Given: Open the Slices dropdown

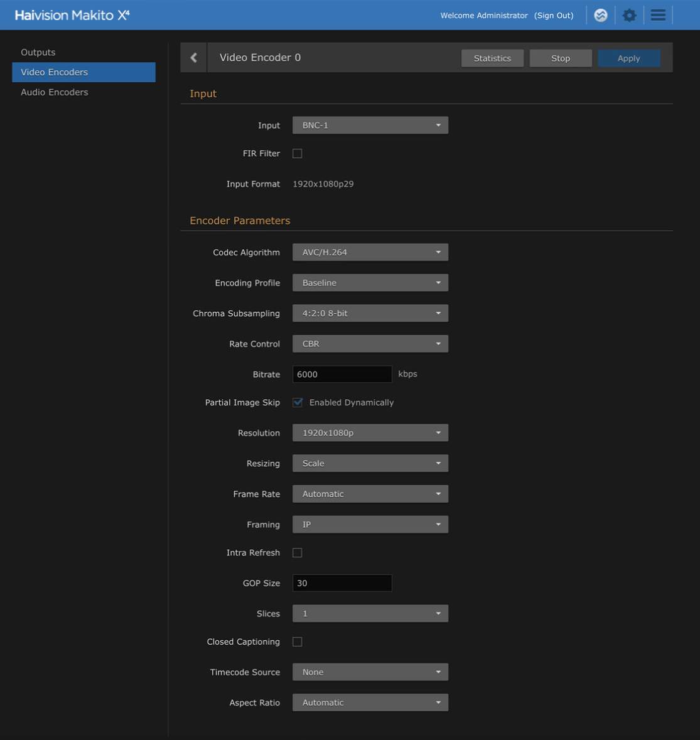Looking at the screenshot, I should point(370,613).
